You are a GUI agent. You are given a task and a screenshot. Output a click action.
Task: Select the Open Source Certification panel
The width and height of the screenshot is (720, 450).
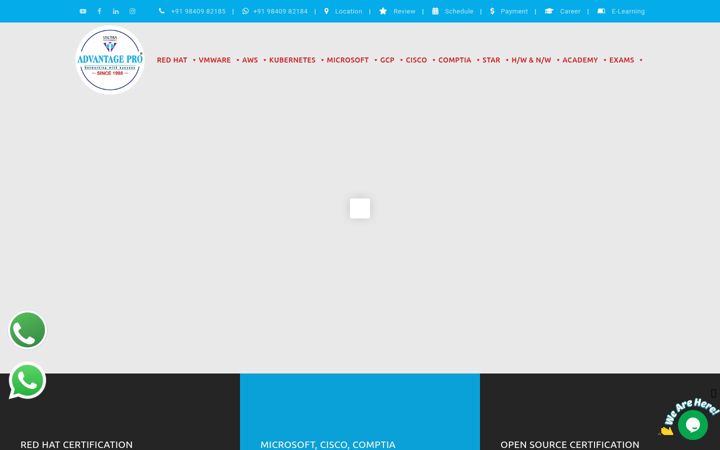point(600,412)
